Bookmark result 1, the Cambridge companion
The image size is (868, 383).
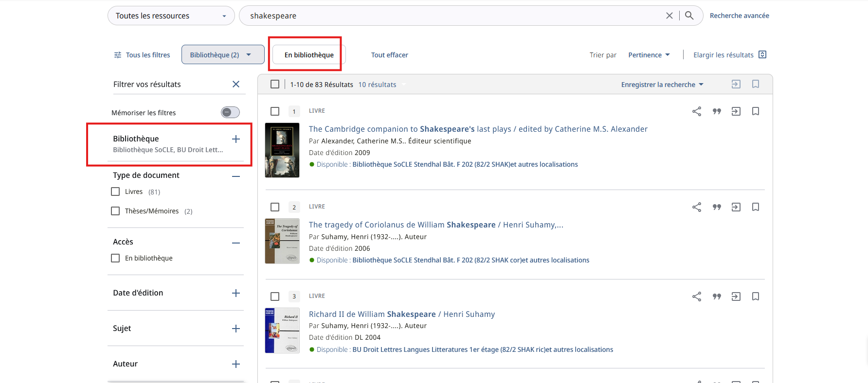pyautogui.click(x=756, y=111)
